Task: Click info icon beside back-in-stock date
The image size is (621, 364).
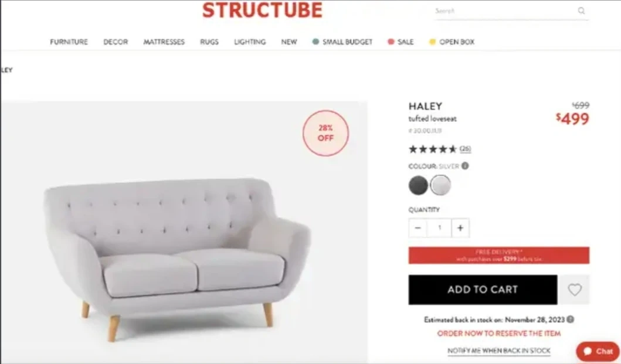Action: pos(571,319)
